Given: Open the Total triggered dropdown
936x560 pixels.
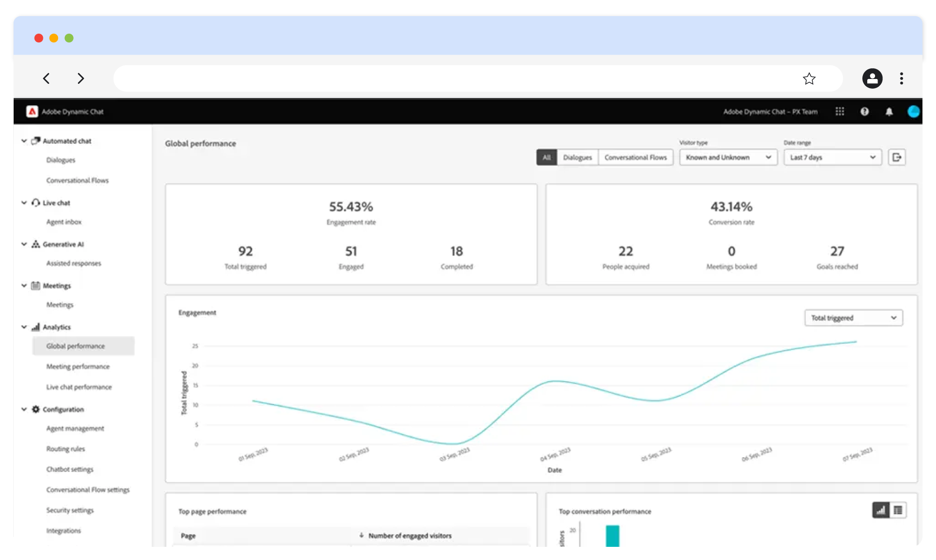Looking at the screenshot, I should (x=853, y=318).
